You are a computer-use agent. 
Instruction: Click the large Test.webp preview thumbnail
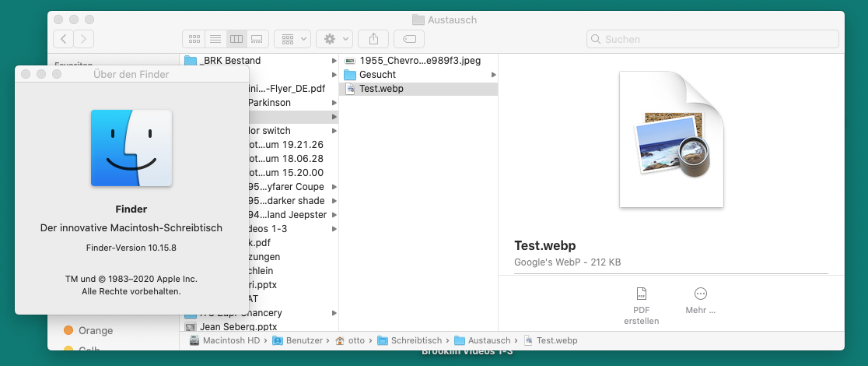tap(671, 140)
